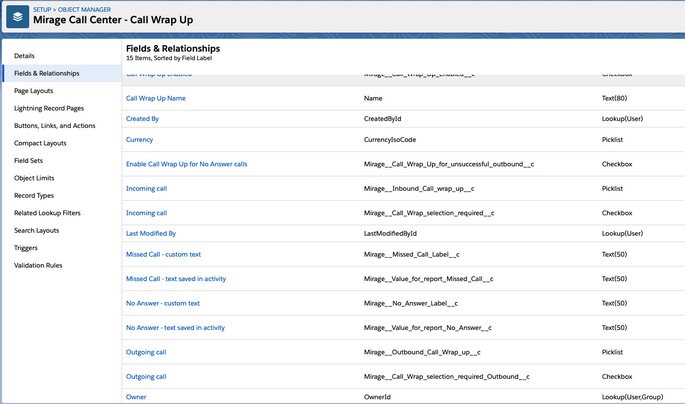
Task: Open Validation Rules section
Action: click(x=38, y=266)
